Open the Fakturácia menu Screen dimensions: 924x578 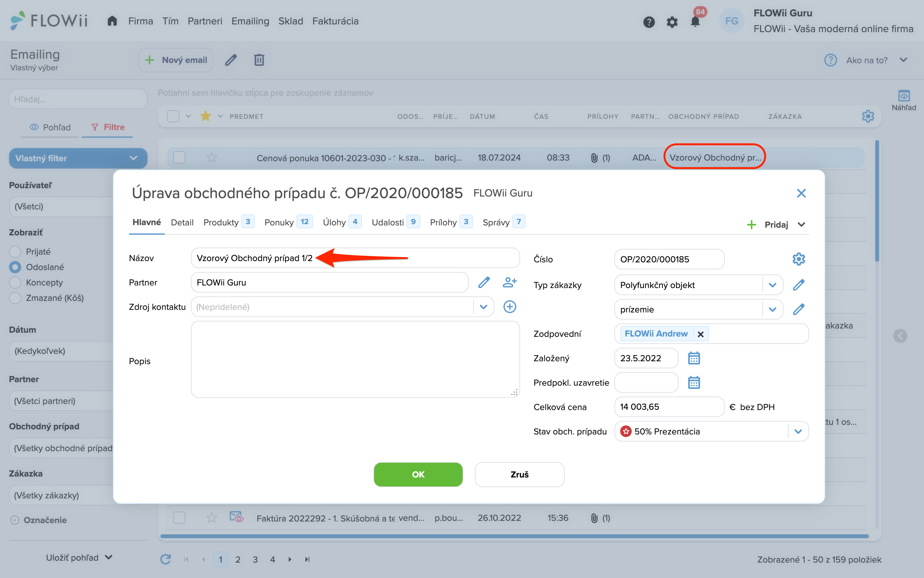(335, 21)
